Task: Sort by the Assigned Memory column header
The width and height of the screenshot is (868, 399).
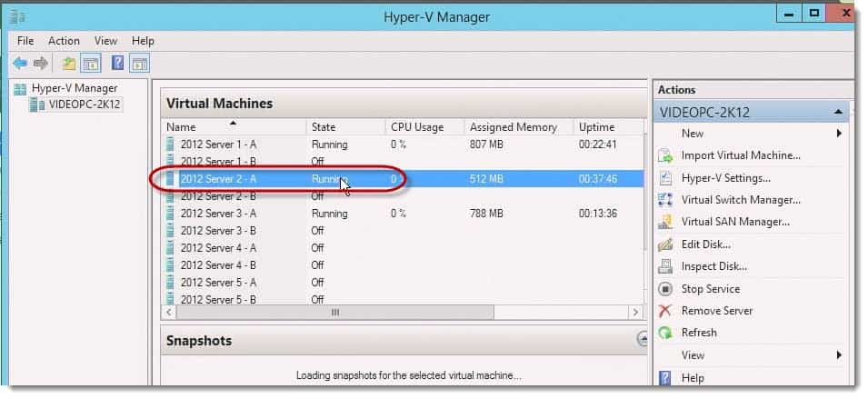Action: pyautogui.click(x=518, y=127)
